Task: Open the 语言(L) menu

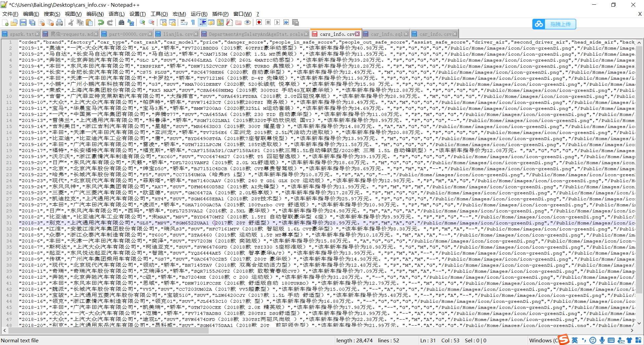Action: tap(116, 14)
